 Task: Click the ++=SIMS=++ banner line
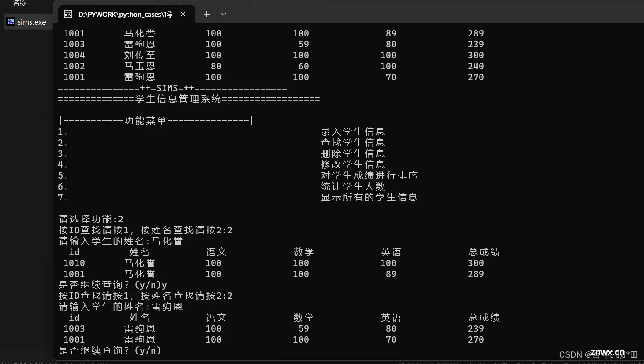173,88
